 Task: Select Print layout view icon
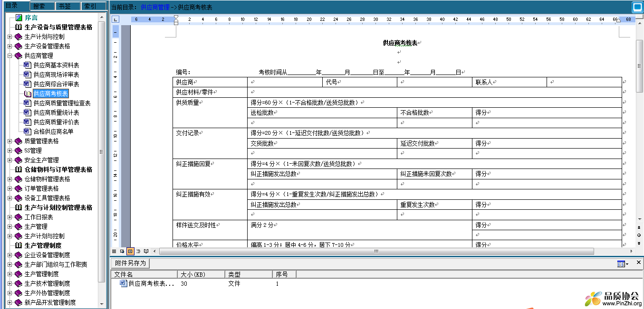pyautogui.click(x=130, y=251)
